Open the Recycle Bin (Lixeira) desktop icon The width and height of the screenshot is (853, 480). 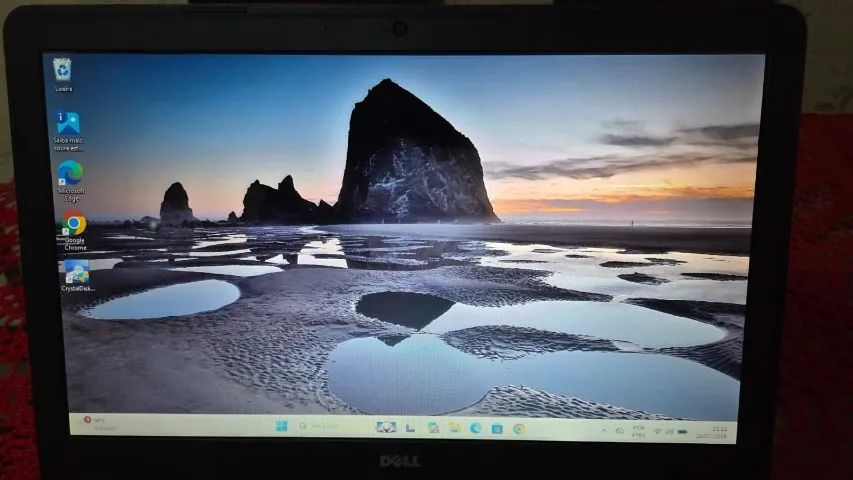[62, 75]
